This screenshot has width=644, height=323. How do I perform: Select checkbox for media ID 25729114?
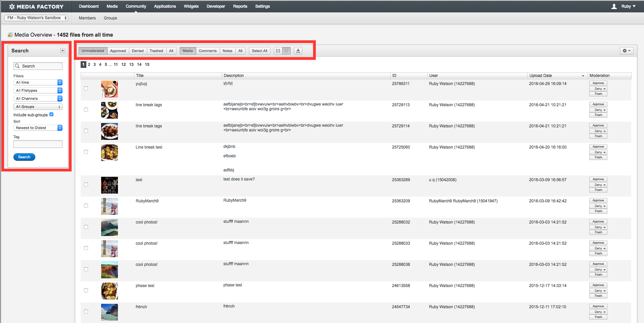click(86, 131)
